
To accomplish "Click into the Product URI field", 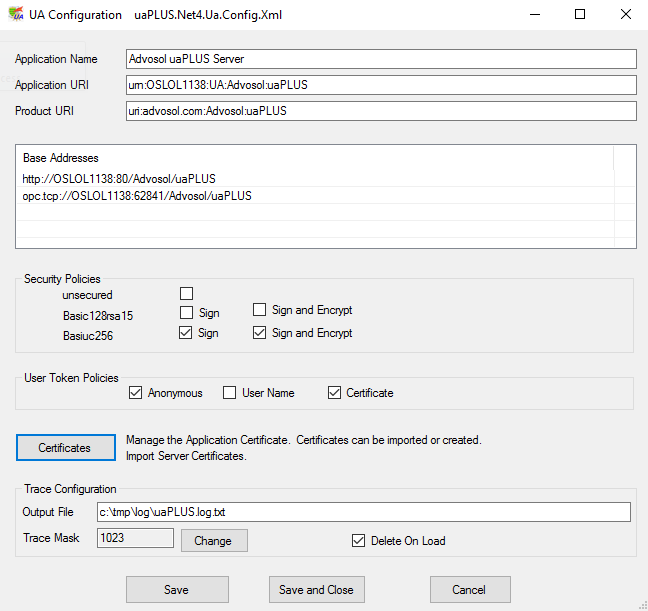I will pos(380,111).
